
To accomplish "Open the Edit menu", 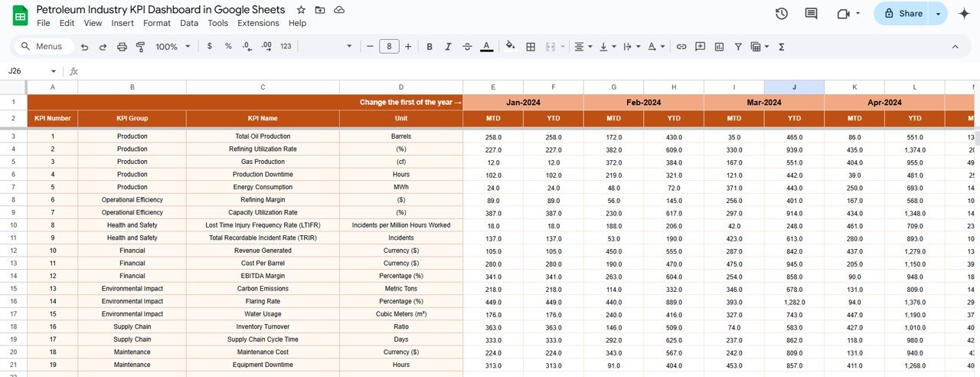I will [x=67, y=23].
